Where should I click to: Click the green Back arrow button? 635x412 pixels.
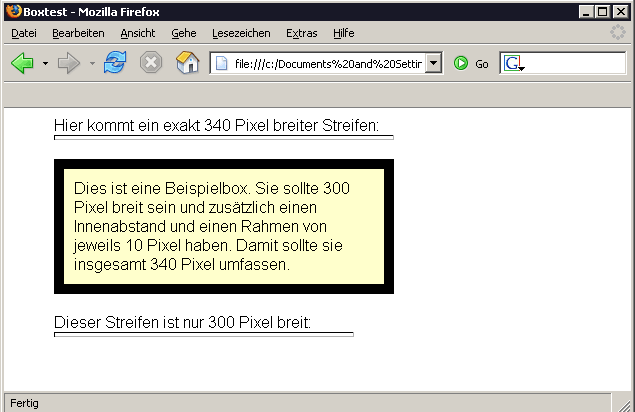[x=22, y=63]
